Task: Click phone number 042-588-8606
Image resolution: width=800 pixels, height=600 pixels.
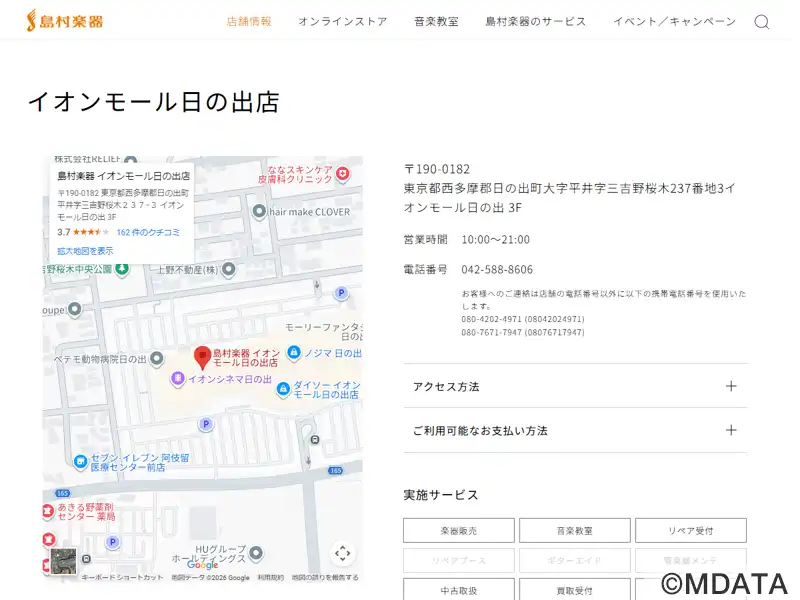Action: coord(497,269)
